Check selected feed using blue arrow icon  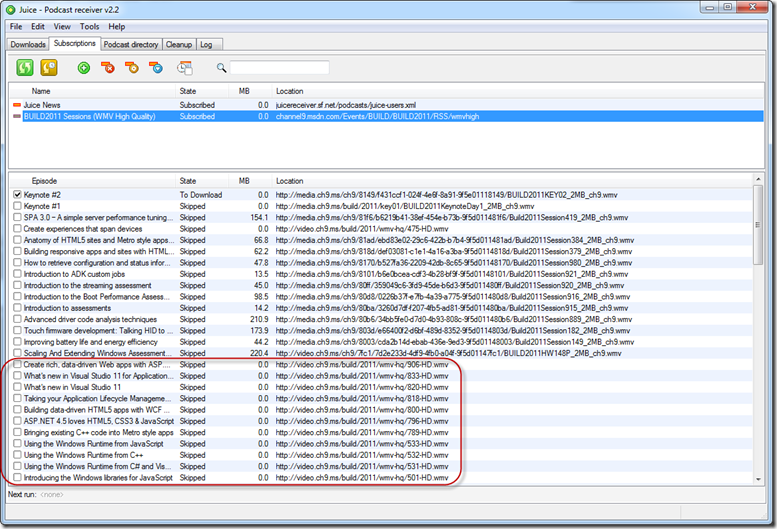point(156,68)
